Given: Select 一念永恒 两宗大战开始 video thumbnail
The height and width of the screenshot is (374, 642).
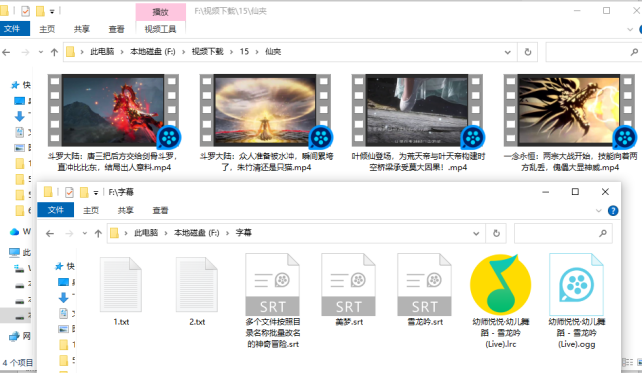Looking at the screenshot, I should pyautogui.click(x=569, y=110).
